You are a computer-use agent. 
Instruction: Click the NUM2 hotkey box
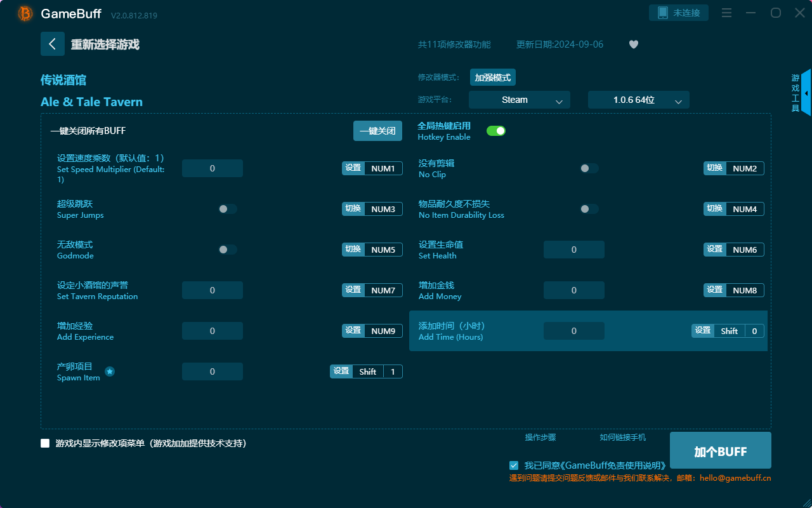(745, 168)
